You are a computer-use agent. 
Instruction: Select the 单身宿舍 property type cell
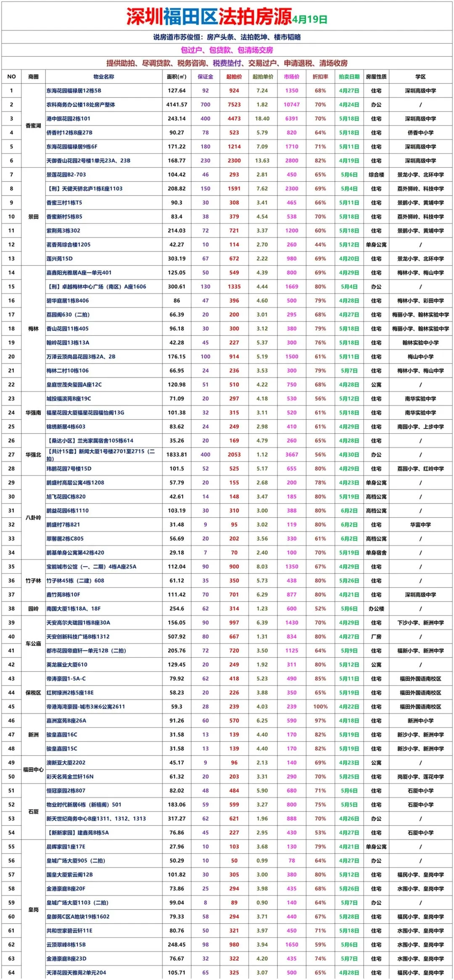click(376, 553)
